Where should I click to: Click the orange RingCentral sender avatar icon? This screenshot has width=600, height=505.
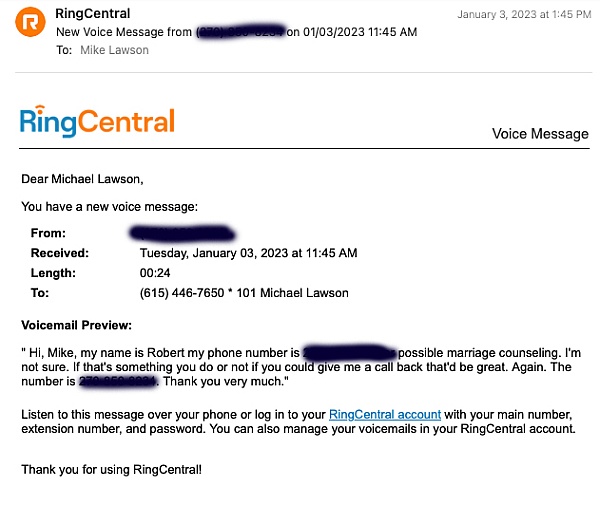click(32, 21)
